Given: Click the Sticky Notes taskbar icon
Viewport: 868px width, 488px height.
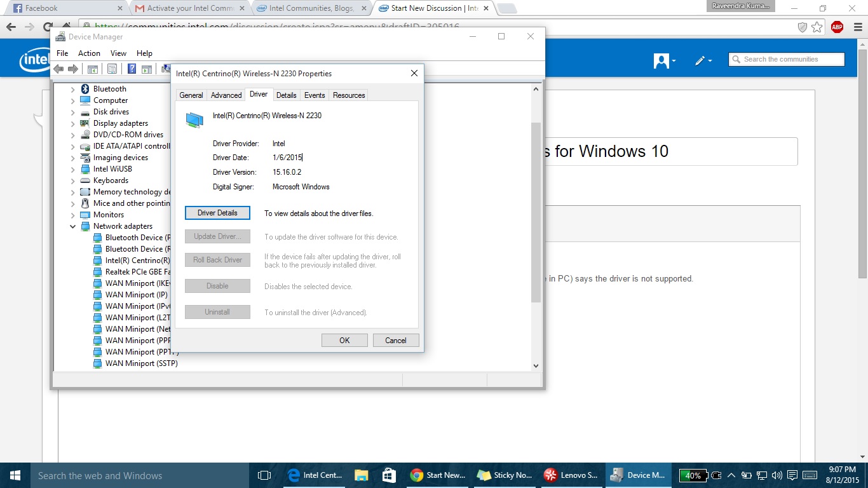Looking at the screenshot, I should (505, 475).
